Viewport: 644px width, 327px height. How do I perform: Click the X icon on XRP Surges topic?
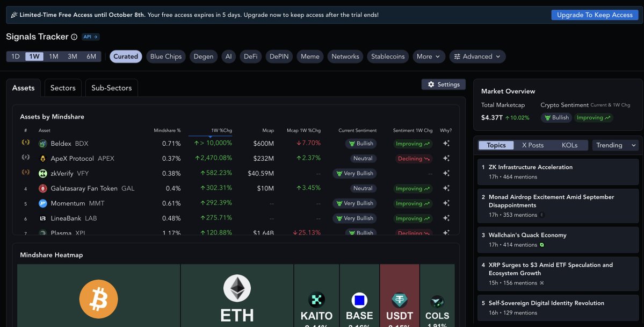tap(542, 283)
